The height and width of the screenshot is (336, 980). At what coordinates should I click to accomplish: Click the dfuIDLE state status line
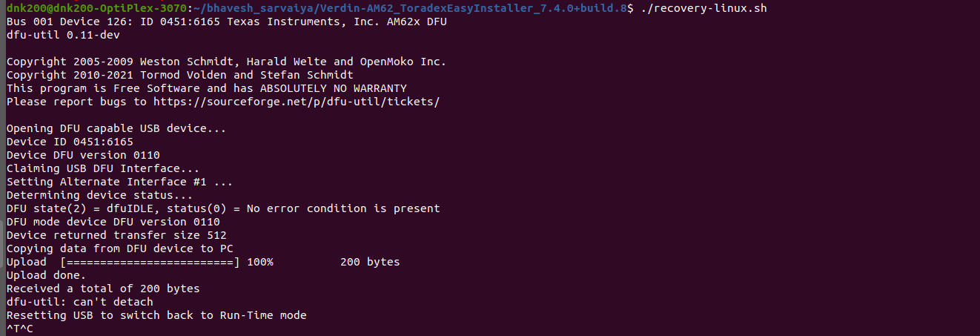[223, 208]
